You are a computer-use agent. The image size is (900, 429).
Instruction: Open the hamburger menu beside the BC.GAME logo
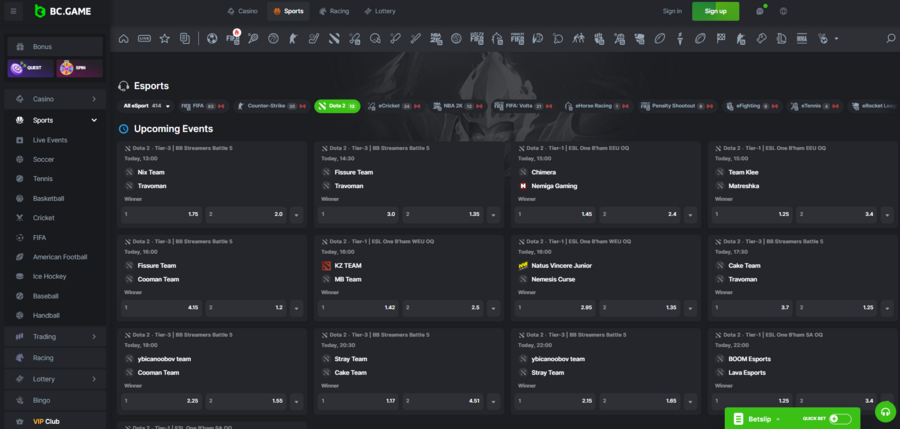click(13, 11)
